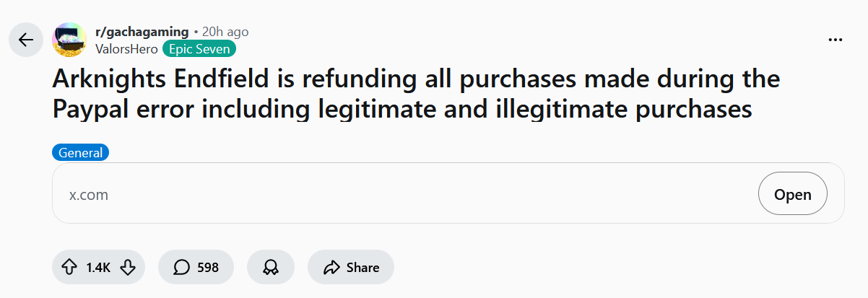Upvote the Arknights Endfield post
Image resolution: width=868 pixels, height=298 pixels.
[x=69, y=267]
